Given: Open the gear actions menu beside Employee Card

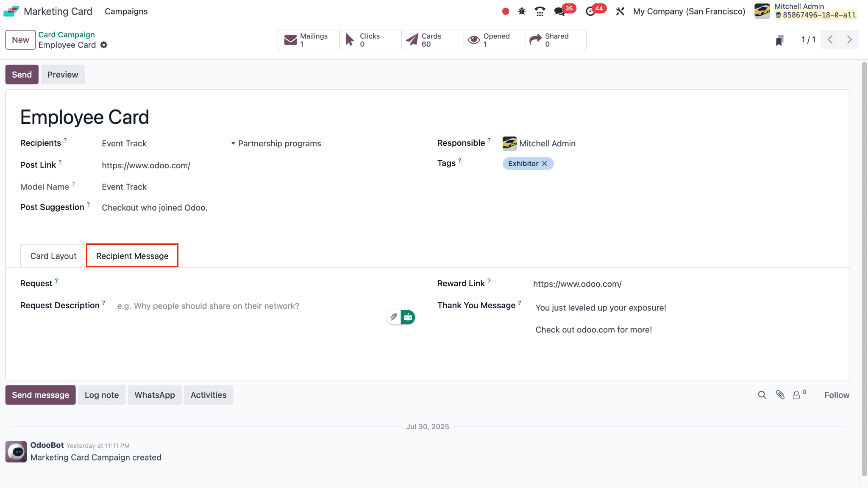Looking at the screenshot, I should pos(104,45).
